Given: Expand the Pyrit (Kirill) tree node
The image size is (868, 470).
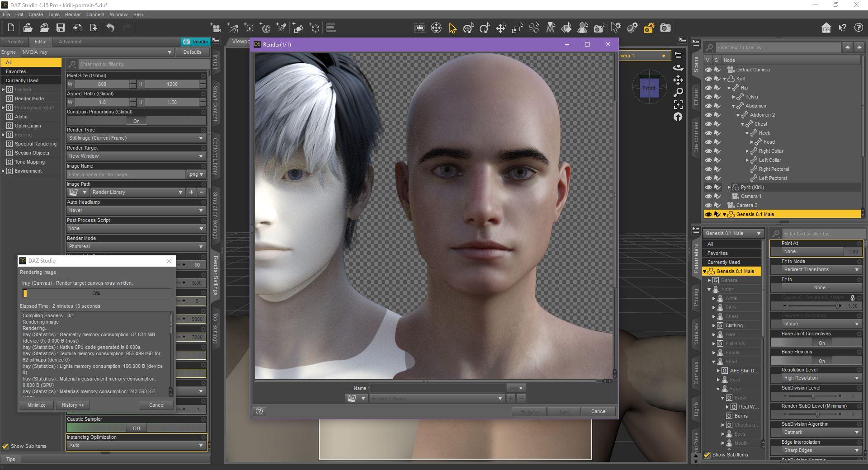Looking at the screenshot, I should 729,187.
